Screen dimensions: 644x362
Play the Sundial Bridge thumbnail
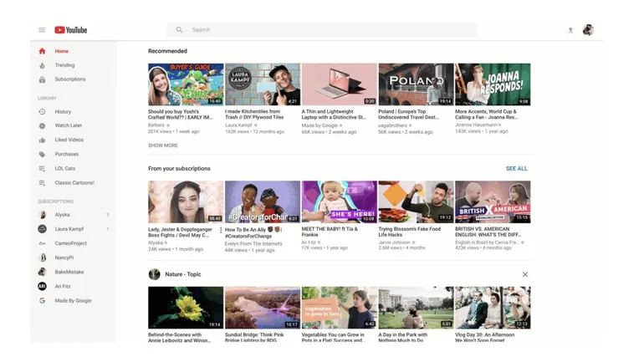click(x=263, y=308)
